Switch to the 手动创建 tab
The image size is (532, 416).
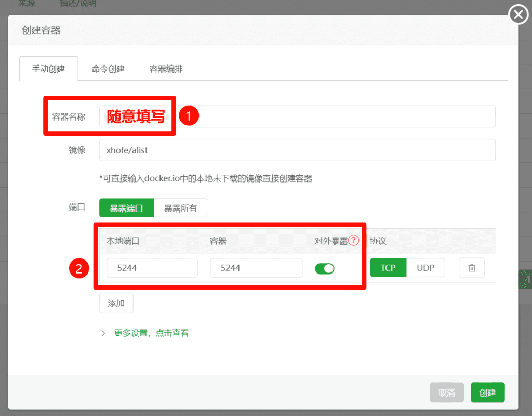point(48,68)
